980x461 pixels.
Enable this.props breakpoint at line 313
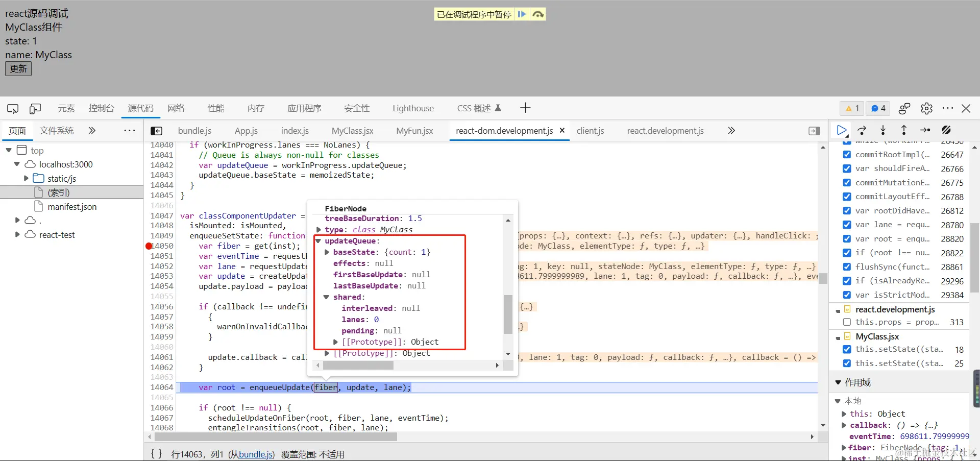click(x=847, y=322)
